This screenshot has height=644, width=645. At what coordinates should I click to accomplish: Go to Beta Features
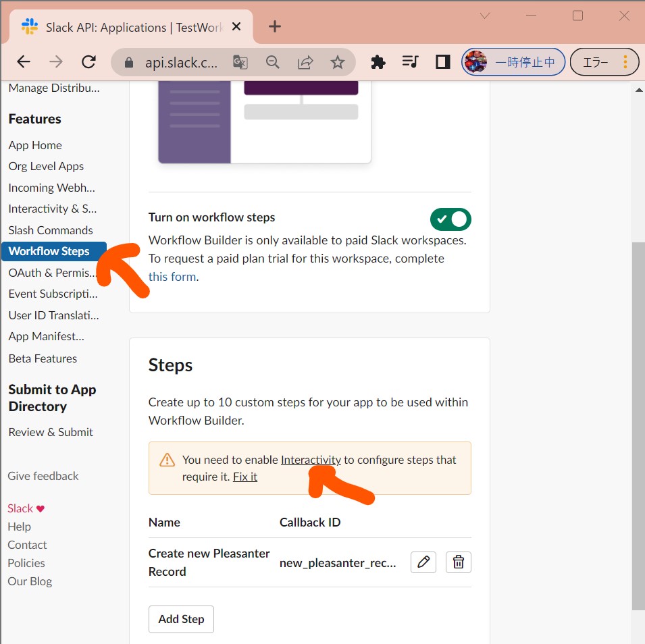coord(43,358)
